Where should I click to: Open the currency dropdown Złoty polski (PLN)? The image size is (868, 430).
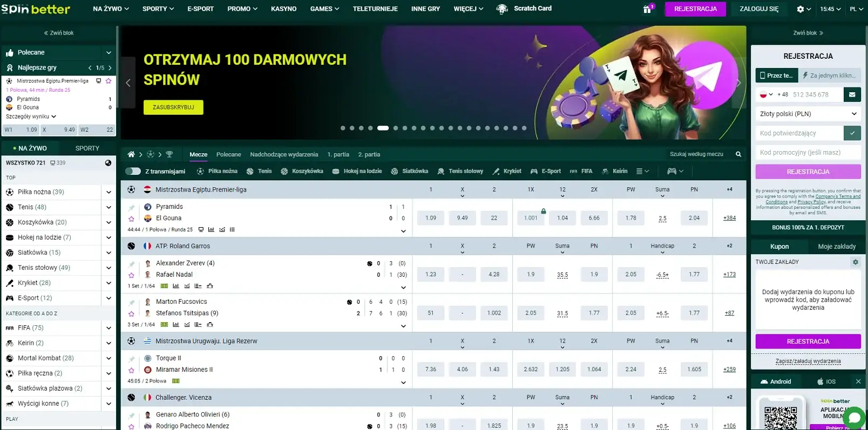[808, 114]
